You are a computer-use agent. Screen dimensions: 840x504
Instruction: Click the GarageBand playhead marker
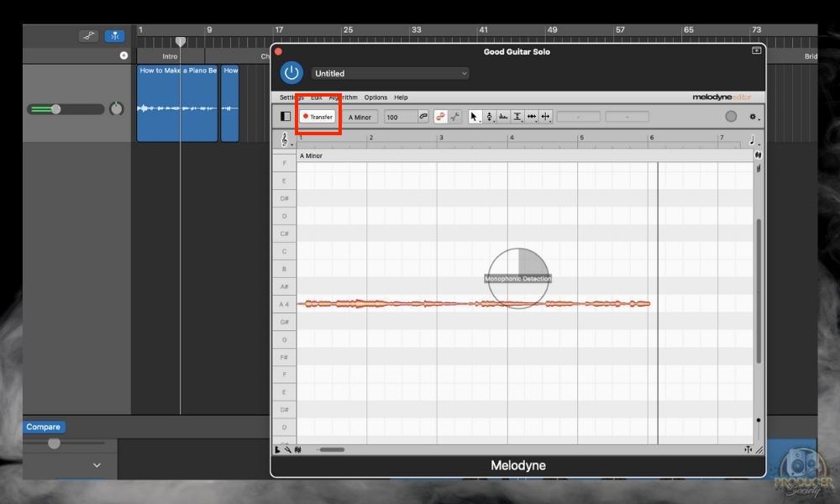pos(181,42)
